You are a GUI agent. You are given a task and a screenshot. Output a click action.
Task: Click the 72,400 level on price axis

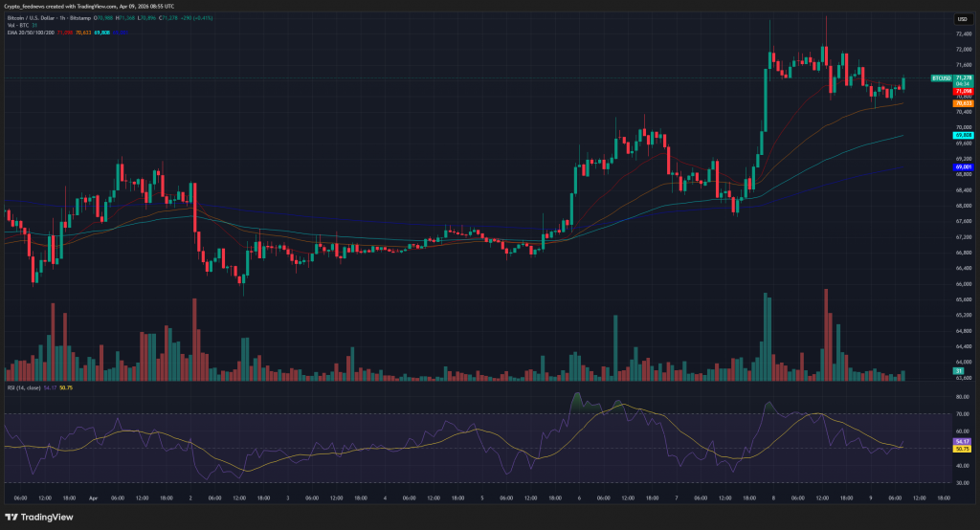964,34
